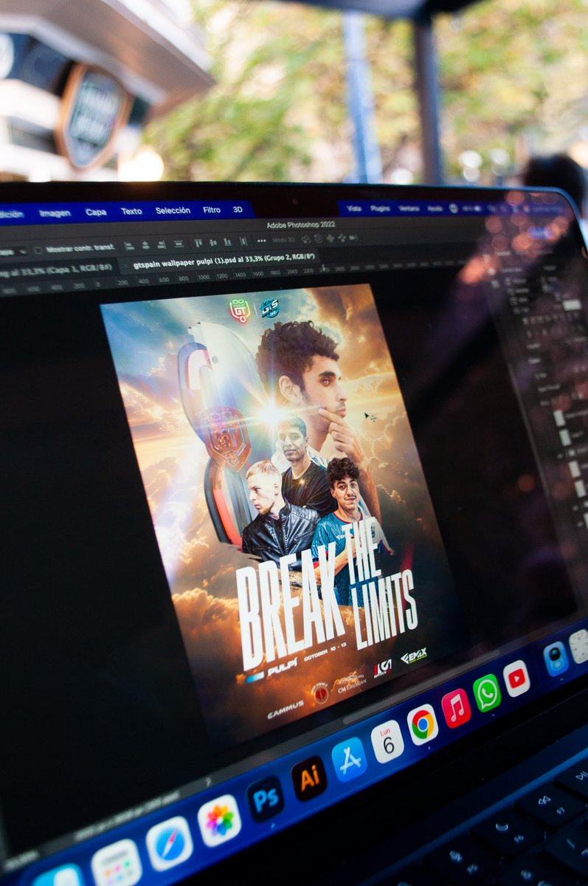Switch to the Capa 1, RGB/8# document tab
This screenshot has width=588, height=886.
click(x=56, y=269)
